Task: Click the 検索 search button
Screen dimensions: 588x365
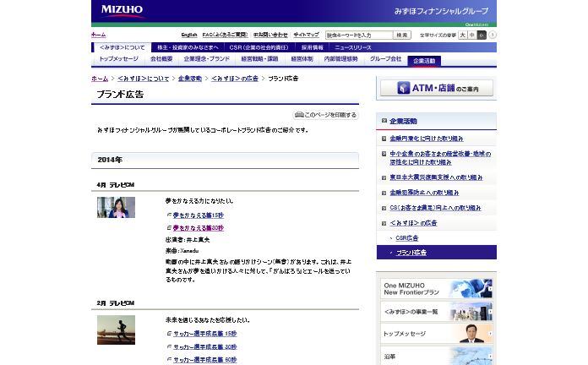Action: [x=402, y=35]
